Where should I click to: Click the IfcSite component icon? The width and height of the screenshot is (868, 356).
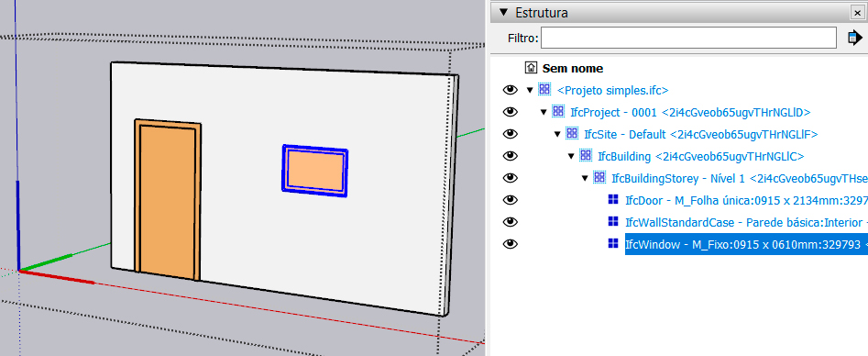(x=572, y=134)
